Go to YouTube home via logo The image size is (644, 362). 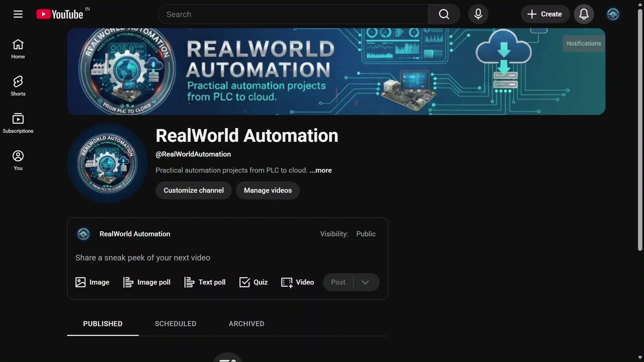[60, 14]
